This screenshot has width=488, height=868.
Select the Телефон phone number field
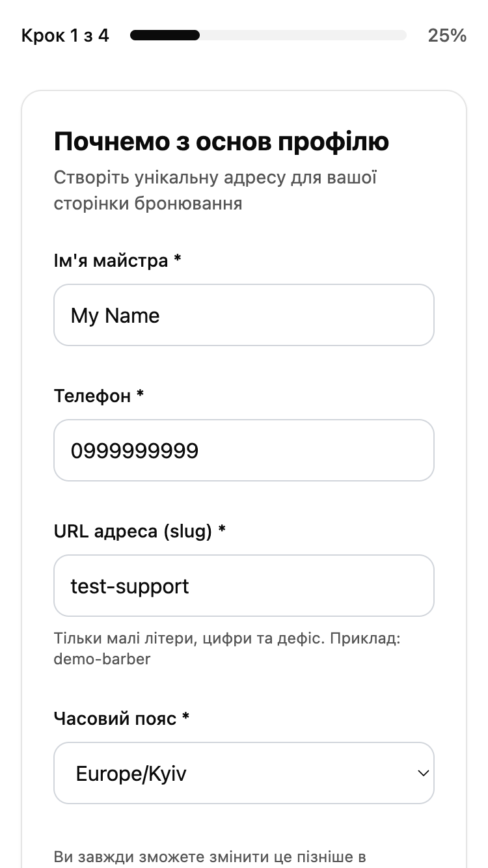(244, 450)
